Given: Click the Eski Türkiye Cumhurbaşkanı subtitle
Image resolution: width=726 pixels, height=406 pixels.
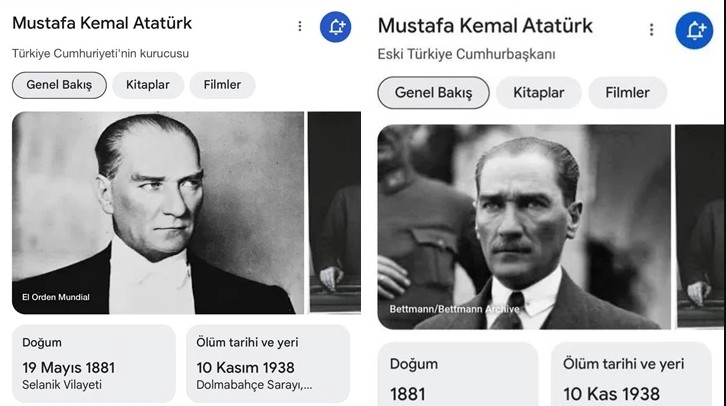Looking at the screenshot, I should (466, 54).
